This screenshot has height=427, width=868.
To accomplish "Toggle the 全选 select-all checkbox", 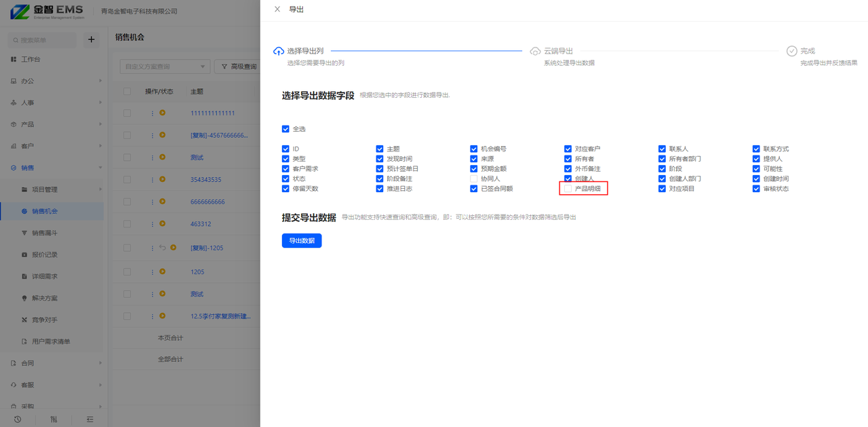I will point(285,129).
